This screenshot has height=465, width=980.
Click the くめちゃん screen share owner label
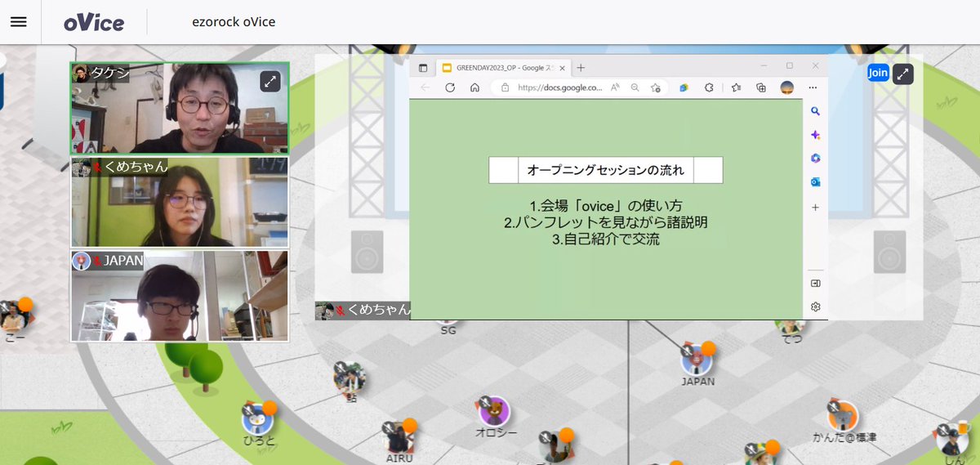tap(363, 310)
